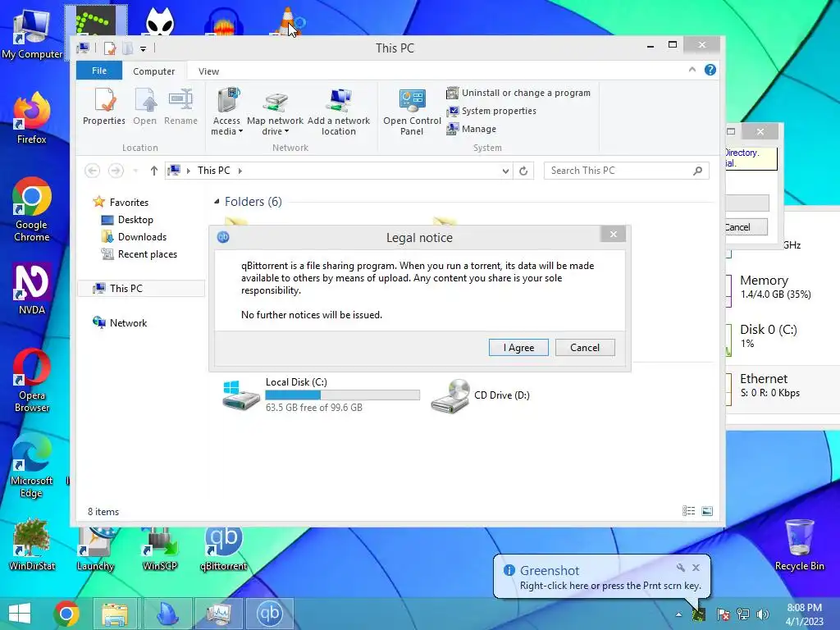This screenshot has width=840, height=630.
Task: Cancel the qBittorrent Legal notice
Action: coord(584,348)
